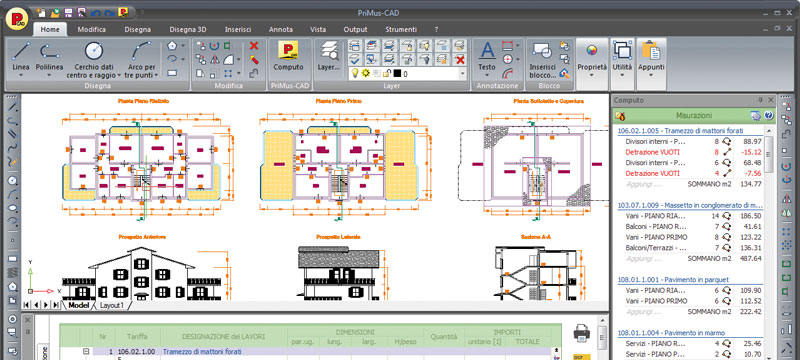800x360 pixels.
Task: Click the printer icon beside the computo table
Action: [x=582, y=333]
